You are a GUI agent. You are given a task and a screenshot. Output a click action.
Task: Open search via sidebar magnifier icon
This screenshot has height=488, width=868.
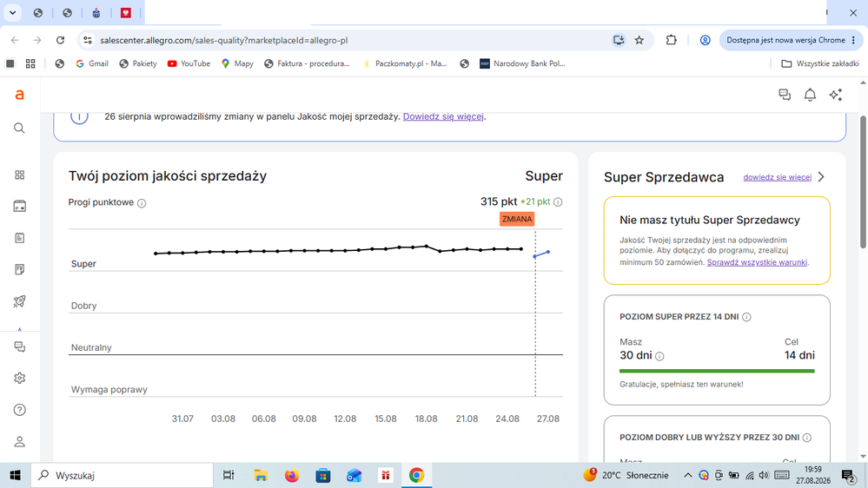pyautogui.click(x=19, y=129)
